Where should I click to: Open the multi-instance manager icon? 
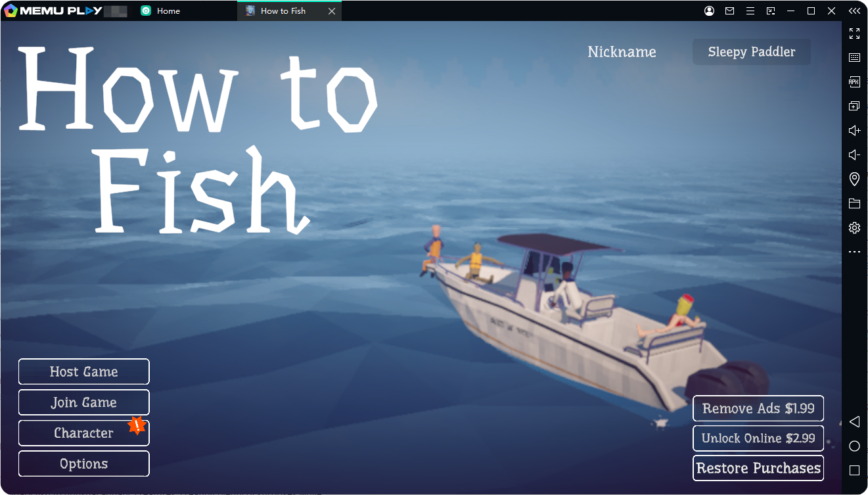click(854, 106)
